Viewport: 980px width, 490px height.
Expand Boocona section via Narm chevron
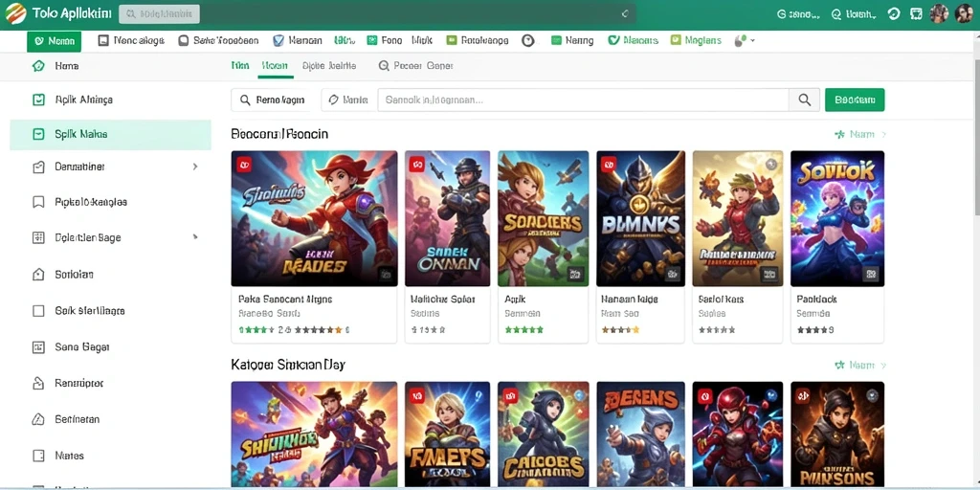883,134
